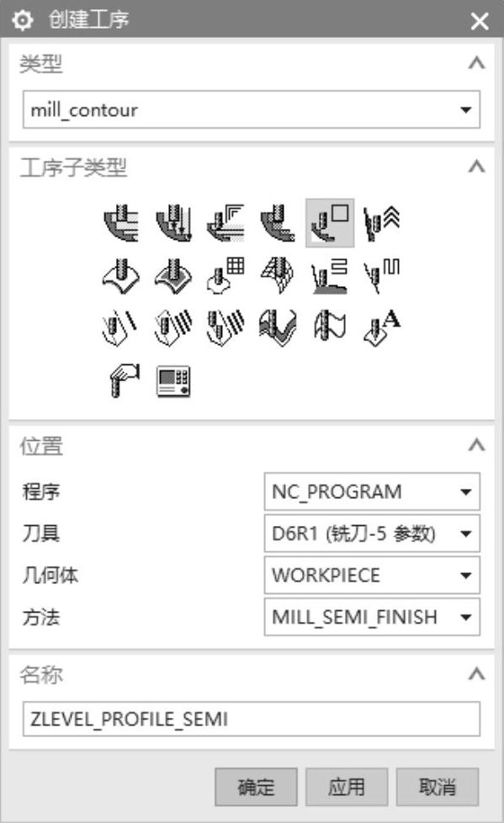This screenshot has height=823, width=504.
Task: Click the 应用 button
Action: 347,787
